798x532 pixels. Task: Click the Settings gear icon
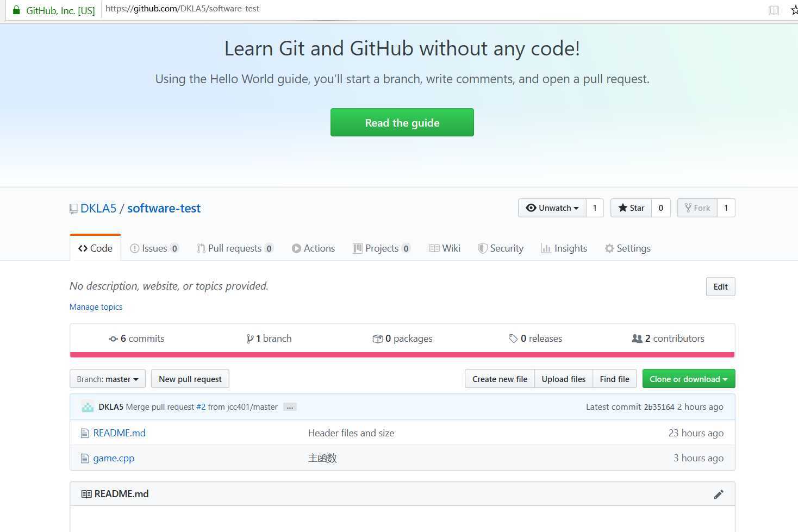tap(609, 248)
